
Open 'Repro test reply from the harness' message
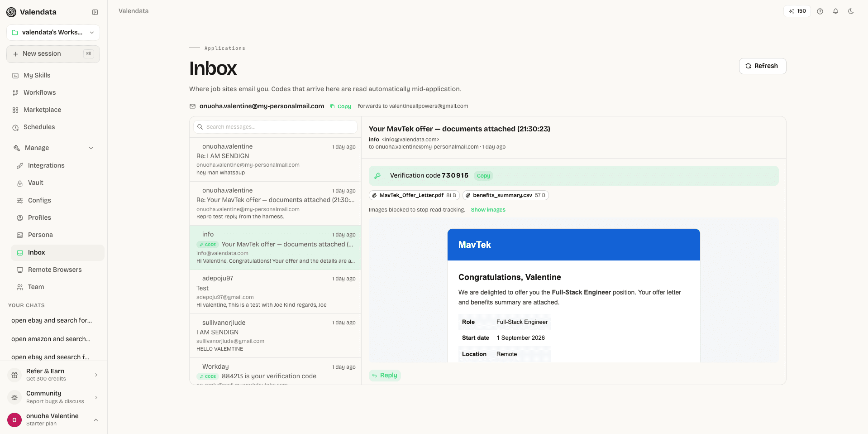coord(275,203)
